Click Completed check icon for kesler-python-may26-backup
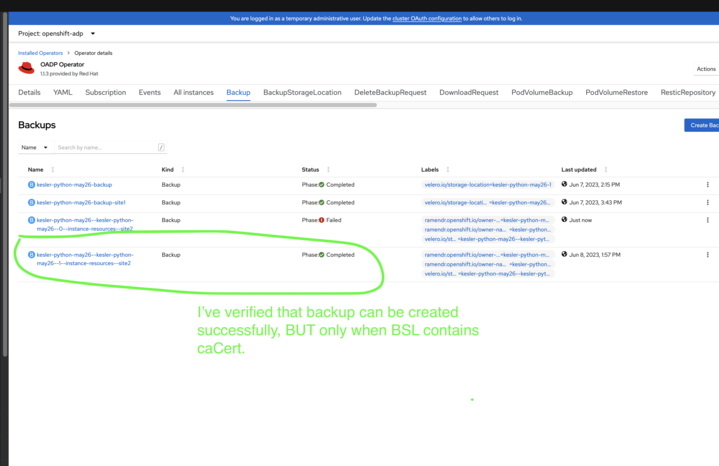This screenshot has width=719, height=466. click(321, 185)
